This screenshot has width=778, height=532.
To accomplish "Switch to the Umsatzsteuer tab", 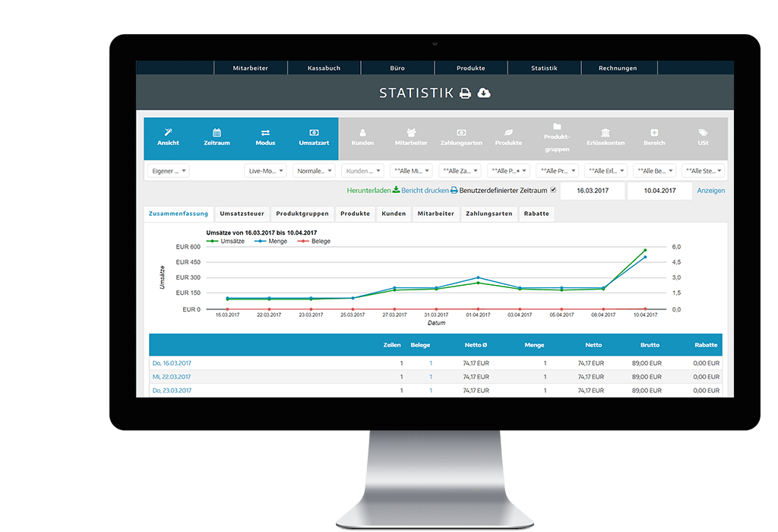I will [x=242, y=214].
